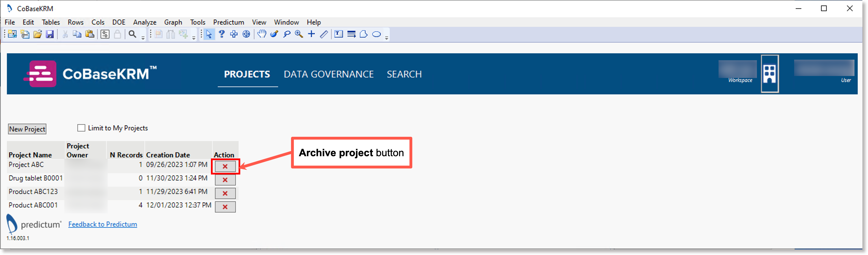Open the File menu
The image size is (868, 255).
[10, 22]
